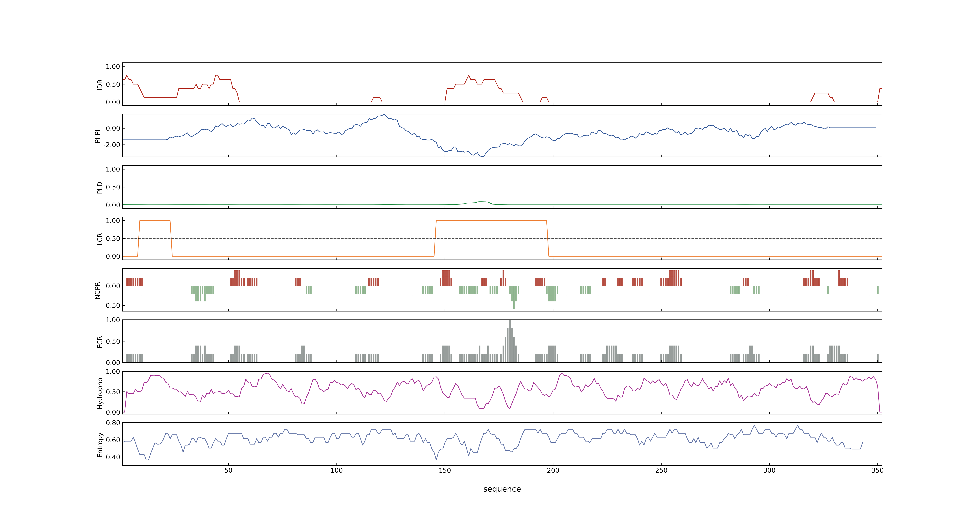
Task: Click the 1.00 tick of IDR panel
Action: coord(113,67)
